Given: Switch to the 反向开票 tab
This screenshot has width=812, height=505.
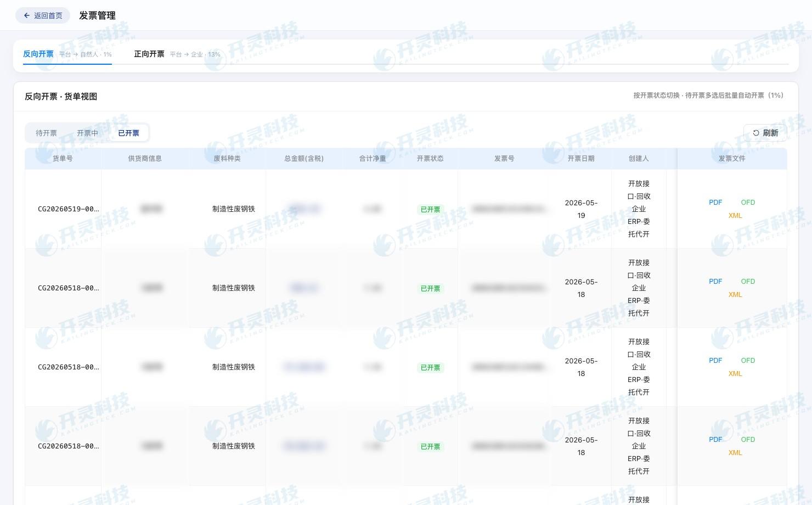Looking at the screenshot, I should click(67, 54).
